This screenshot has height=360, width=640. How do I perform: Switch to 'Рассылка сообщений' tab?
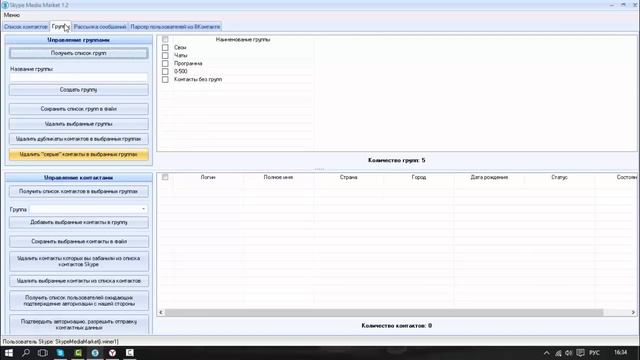100,27
